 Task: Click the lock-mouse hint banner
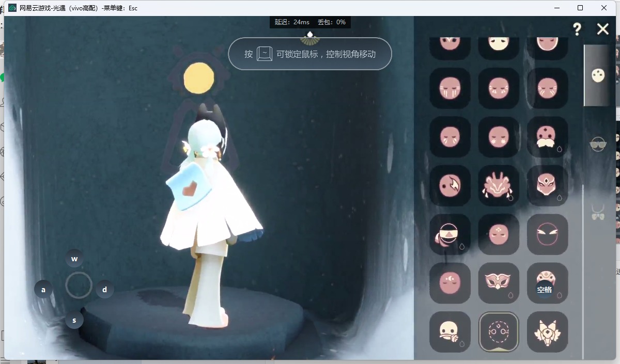tap(310, 54)
